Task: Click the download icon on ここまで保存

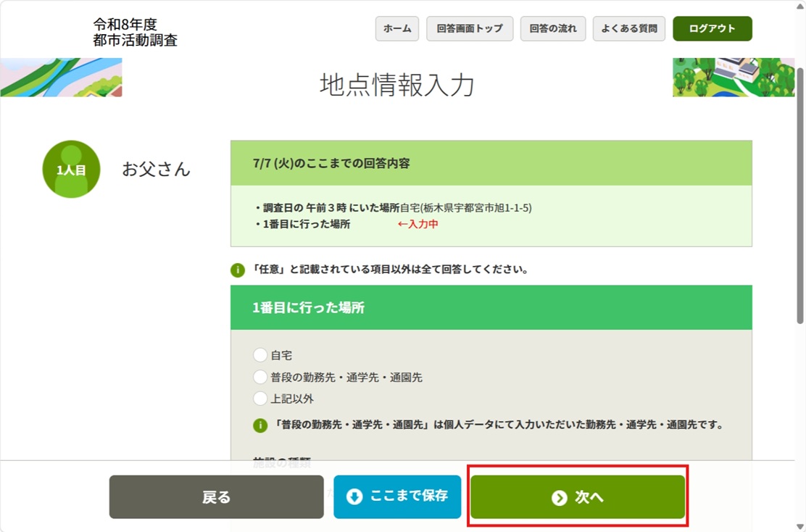Action: point(354,496)
